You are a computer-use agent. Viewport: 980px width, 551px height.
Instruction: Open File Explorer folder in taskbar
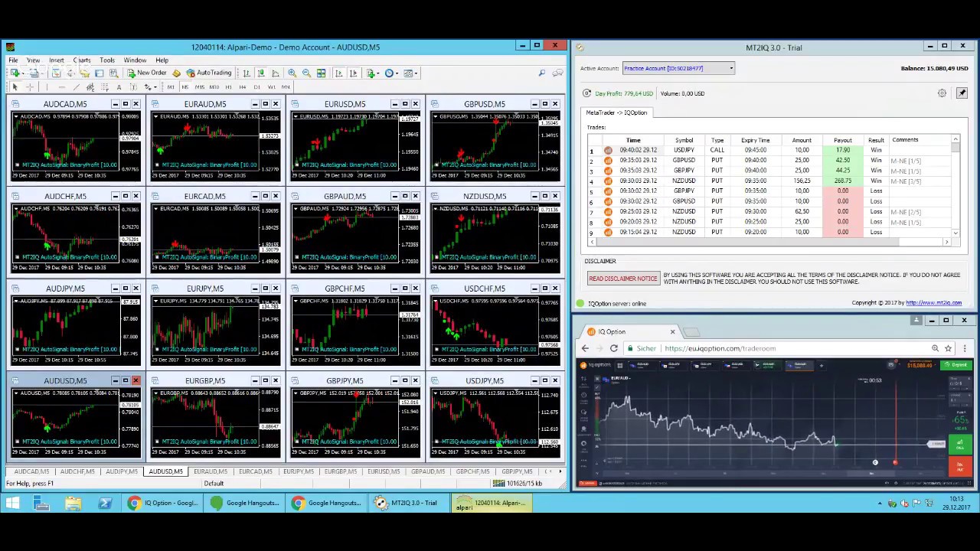click(x=73, y=503)
